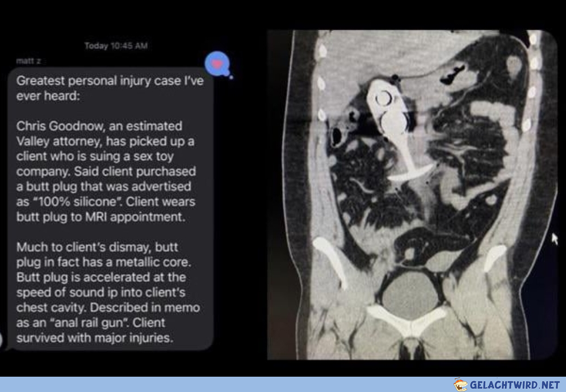
Task: Click the text survived with major injuries
Action: [x=95, y=338]
